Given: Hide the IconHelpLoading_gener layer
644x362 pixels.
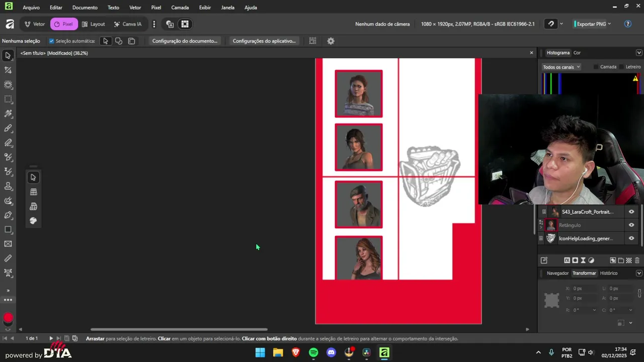Looking at the screenshot, I should pos(631,239).
